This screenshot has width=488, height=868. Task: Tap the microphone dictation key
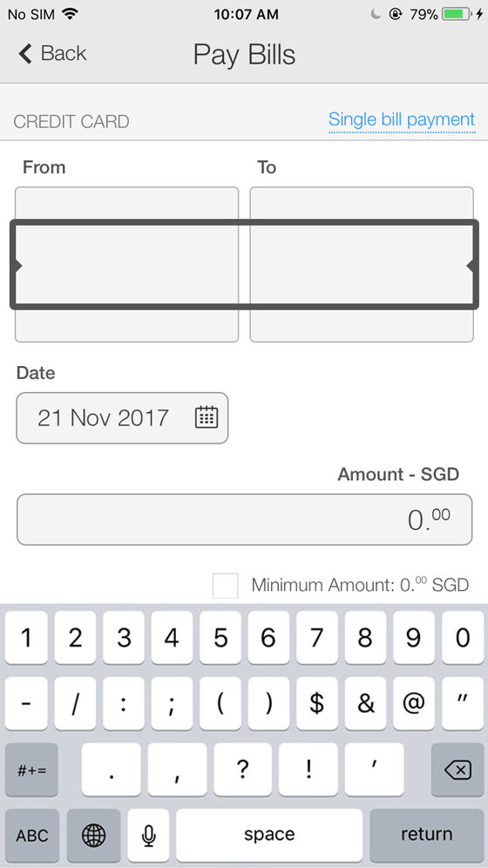(148, 835)
